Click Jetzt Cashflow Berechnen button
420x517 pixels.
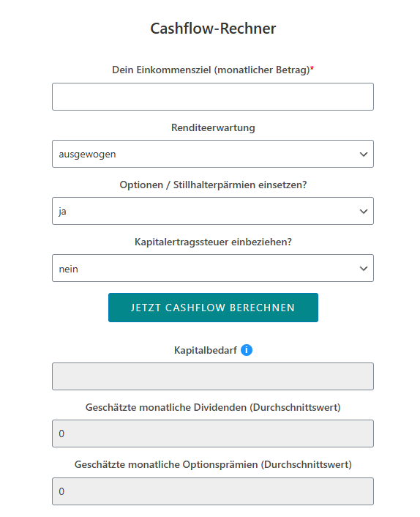tap(213, 308)
